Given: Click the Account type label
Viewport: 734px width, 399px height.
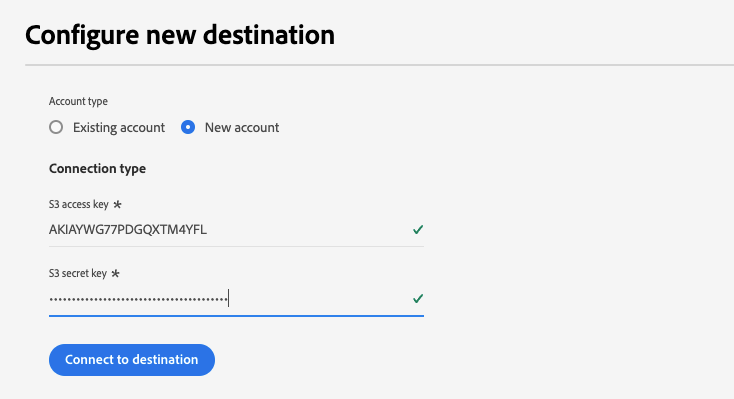Looking at the screenshot, I should click(x=78, y=101).
